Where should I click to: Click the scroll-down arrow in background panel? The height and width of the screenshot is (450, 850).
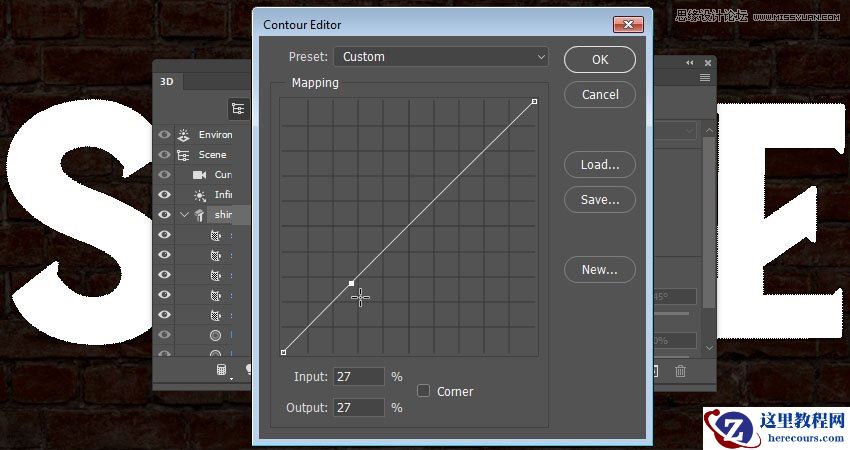pyautogui.click(x=709, y=348)
